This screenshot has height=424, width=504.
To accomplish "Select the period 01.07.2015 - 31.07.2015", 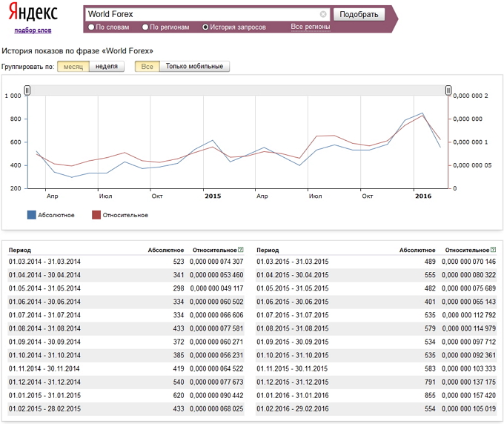I will 293,315.
